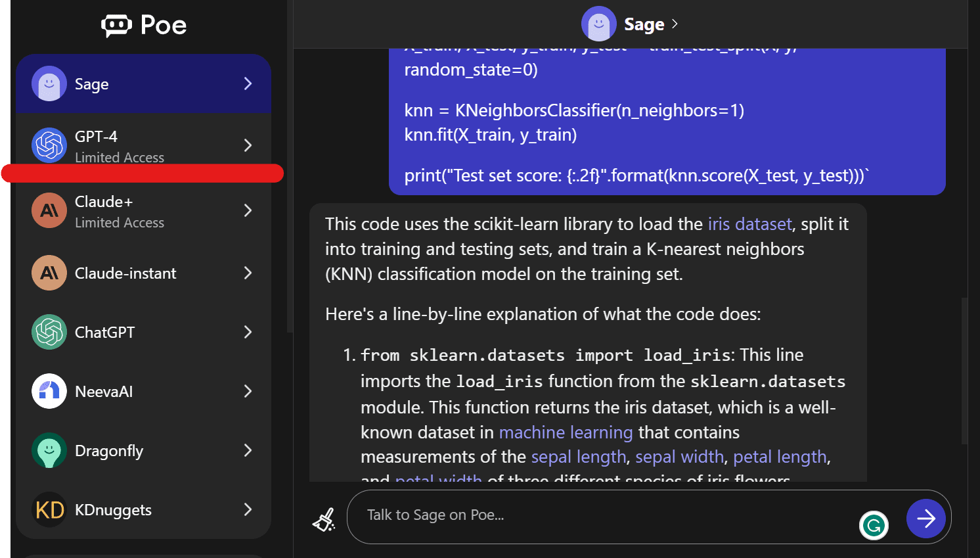Select the ChatGPT bot label
980x558 pixels.
pos(104,333)
